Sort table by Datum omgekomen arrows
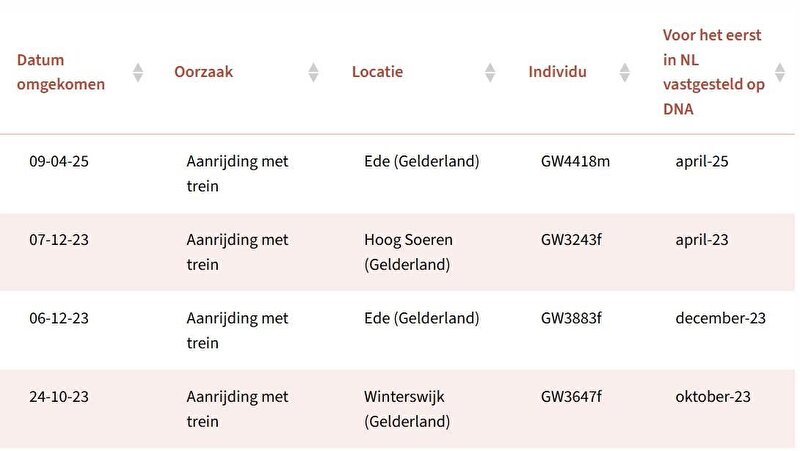This screenshot has width=800, height=451. click(138, 72)
